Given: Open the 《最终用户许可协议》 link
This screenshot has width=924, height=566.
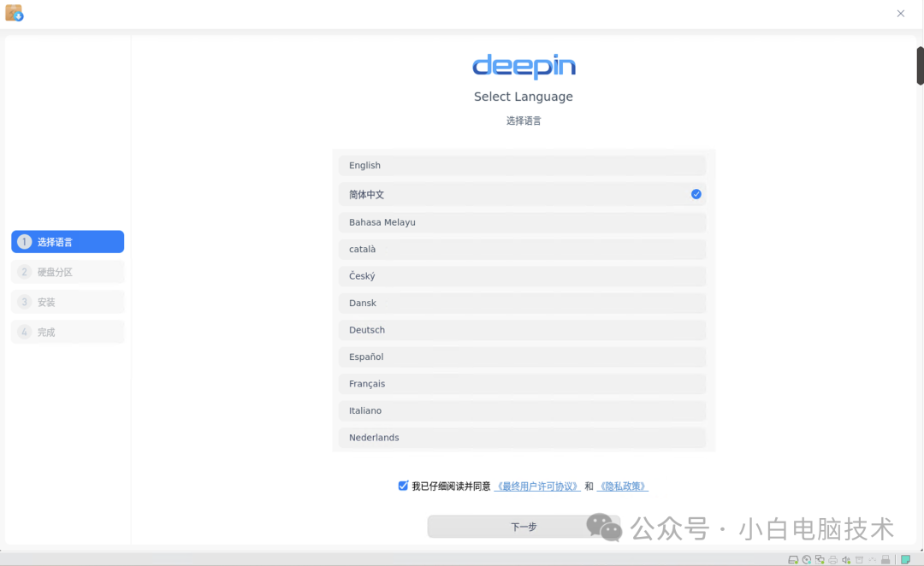Looking at the screenshot, I should click(x=537, y=486).
